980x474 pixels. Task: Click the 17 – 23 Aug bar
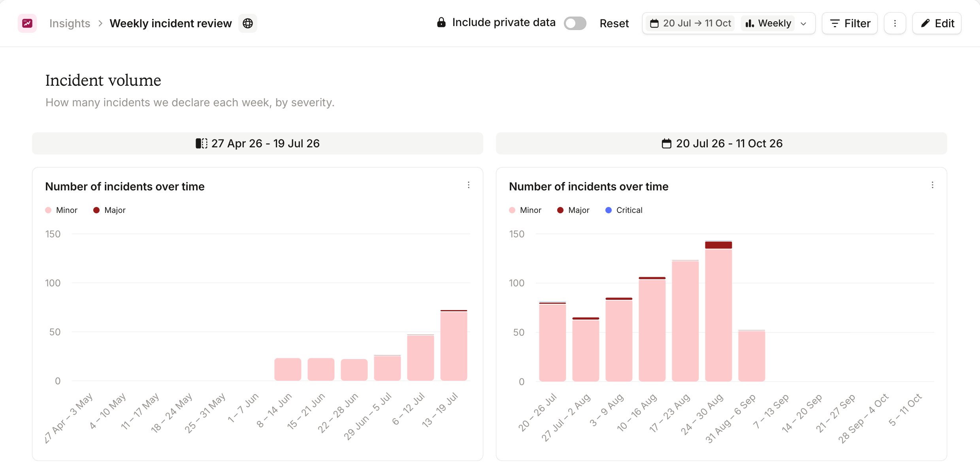tap(685, 321)
